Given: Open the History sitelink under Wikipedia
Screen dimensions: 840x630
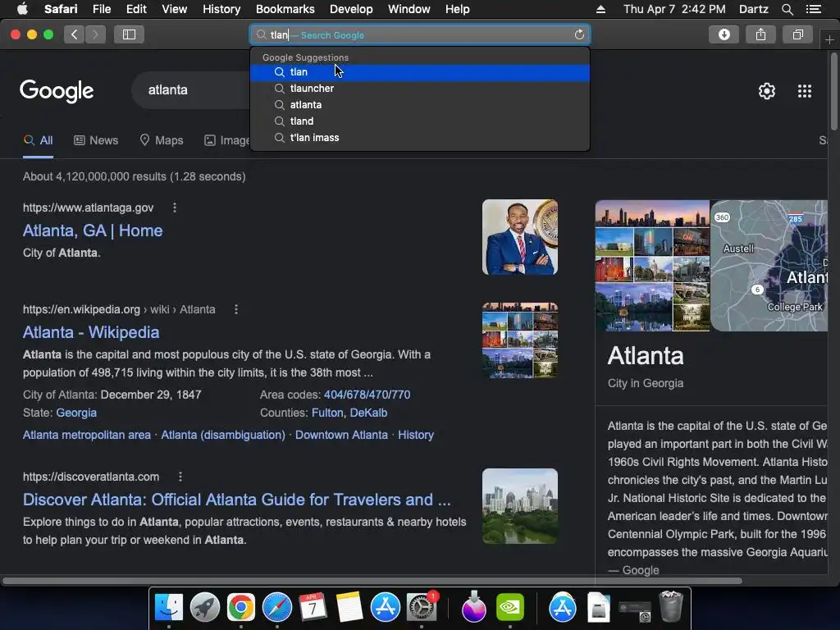Looking at the screenshot, I should click(416, 435).
